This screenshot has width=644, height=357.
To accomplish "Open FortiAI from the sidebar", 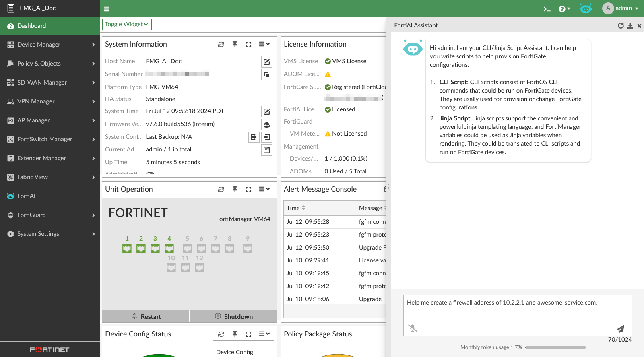I will tap(26, 196).
